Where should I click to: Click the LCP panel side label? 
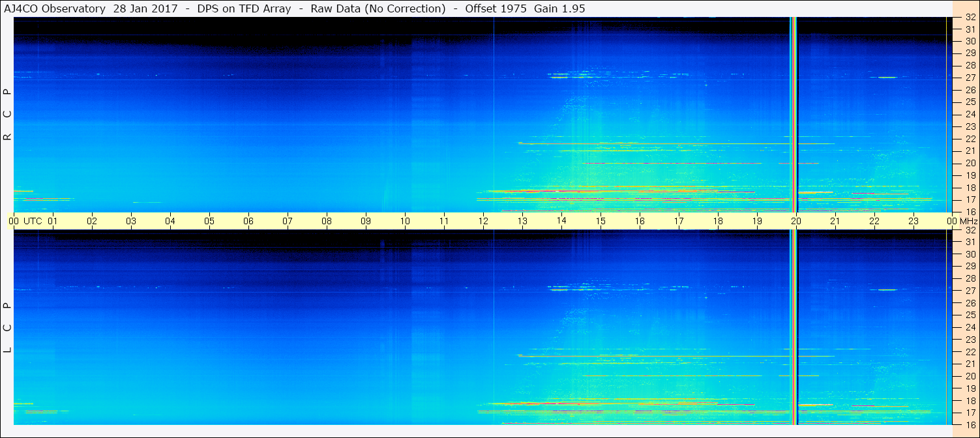pyautogui.click(x=7, y=327)
